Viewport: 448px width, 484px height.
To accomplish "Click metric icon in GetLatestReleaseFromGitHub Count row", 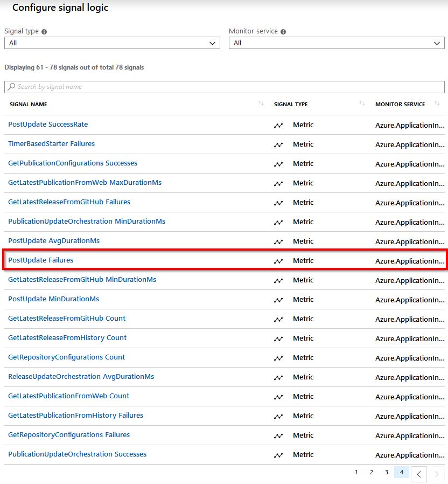I will (x=278, y=320).
